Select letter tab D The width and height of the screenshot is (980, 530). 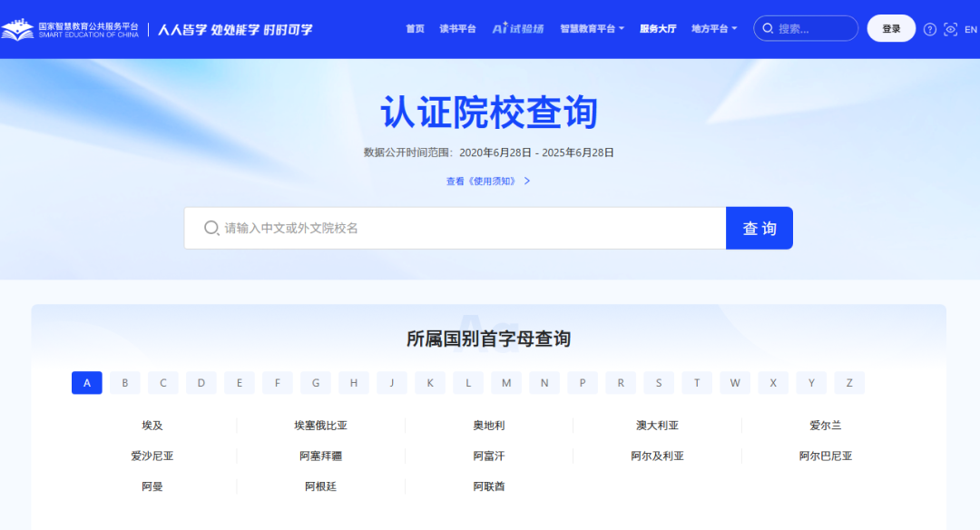201,383
